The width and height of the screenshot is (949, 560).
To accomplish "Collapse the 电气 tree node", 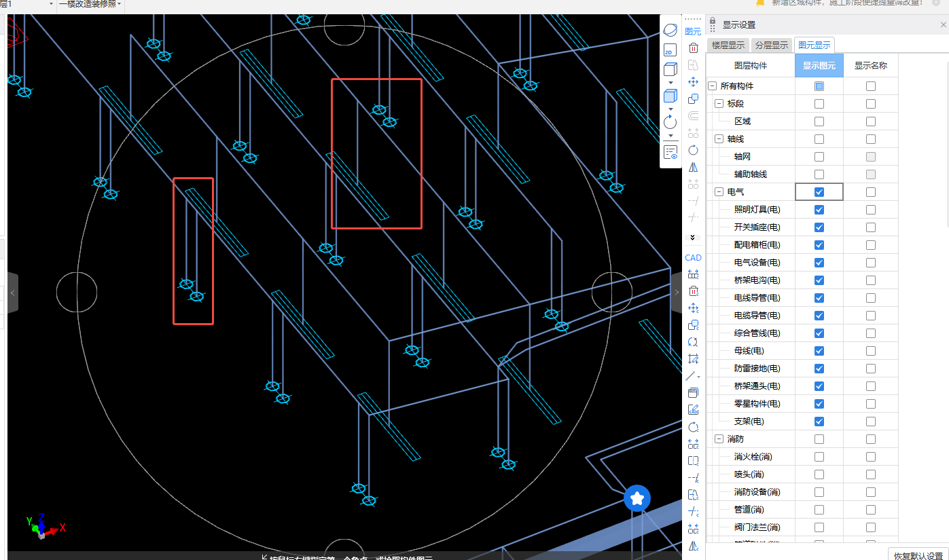I will click(x=719, y=192).
